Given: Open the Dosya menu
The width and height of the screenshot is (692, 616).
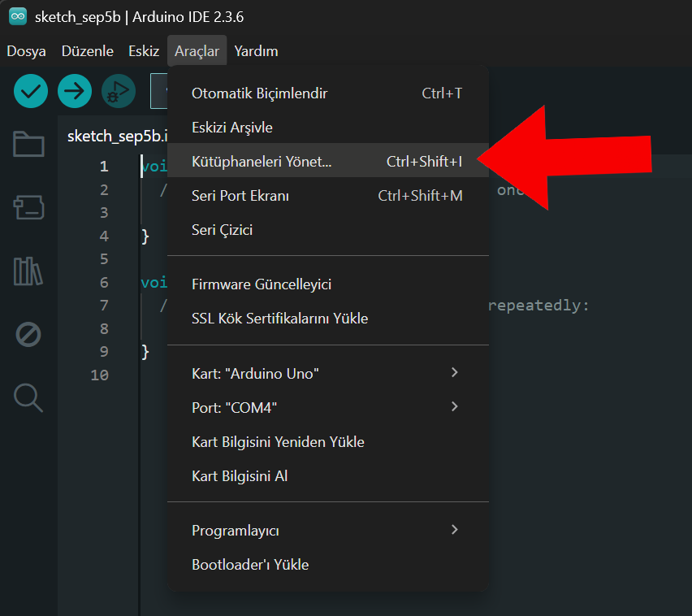Looking at the screenshot, I should click(26, 51).
